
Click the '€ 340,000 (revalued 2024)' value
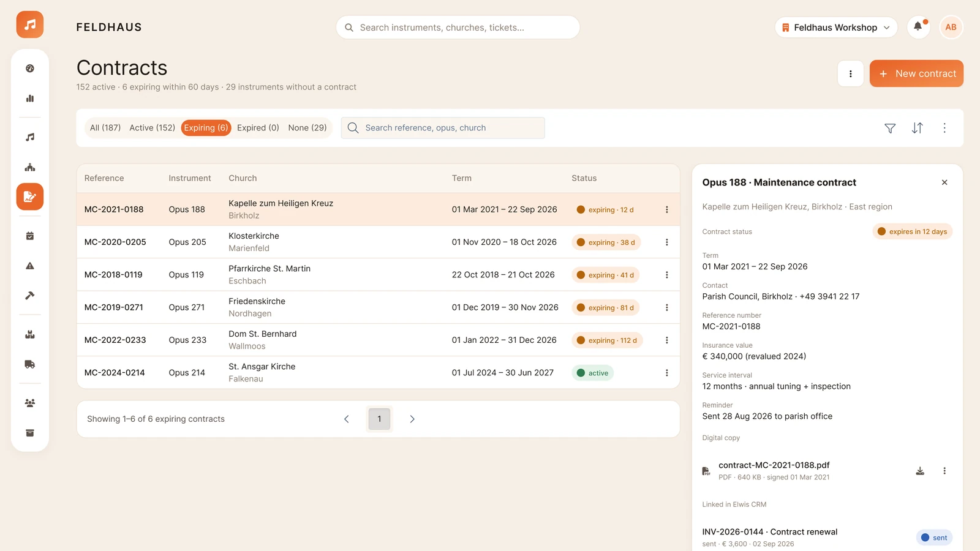[x=754, y=356]
